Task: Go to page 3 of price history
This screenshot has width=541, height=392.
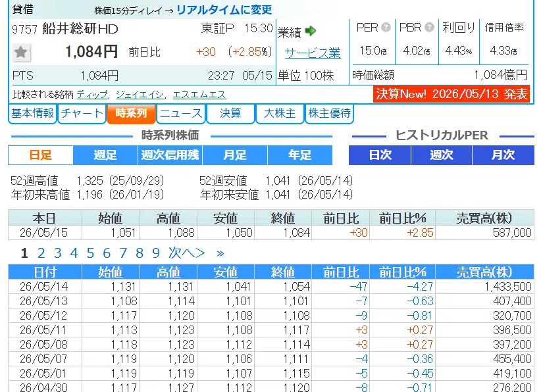Action: tap(58, 253)
